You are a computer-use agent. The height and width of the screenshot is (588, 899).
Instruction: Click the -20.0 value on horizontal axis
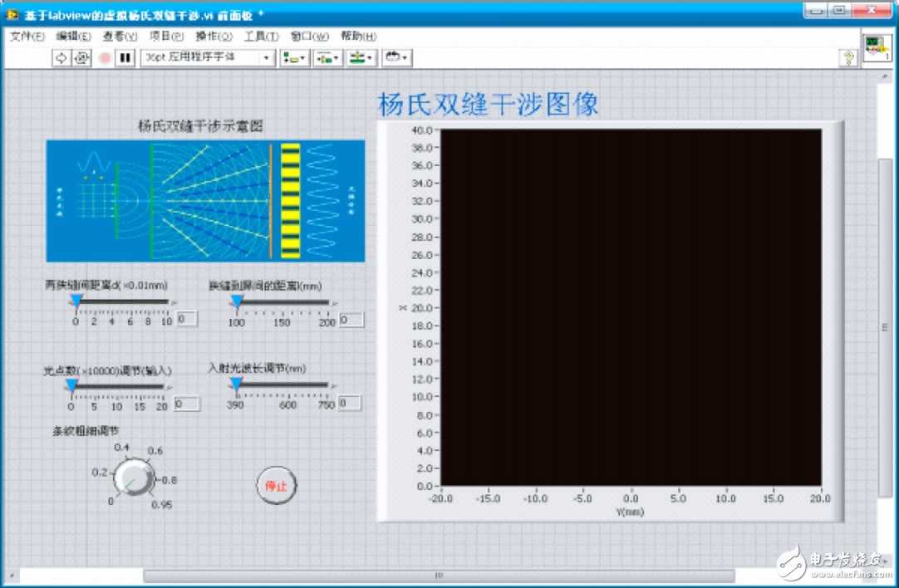tap(440, 498)
